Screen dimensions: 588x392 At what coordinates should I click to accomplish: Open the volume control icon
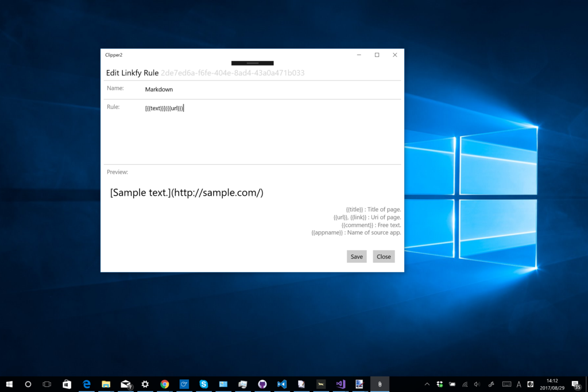pos(477,384)
